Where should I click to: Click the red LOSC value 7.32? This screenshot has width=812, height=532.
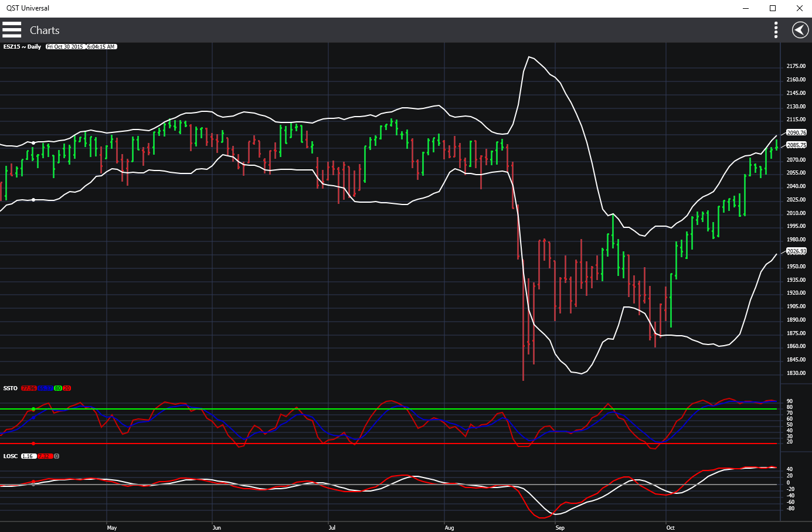point(45,456)
